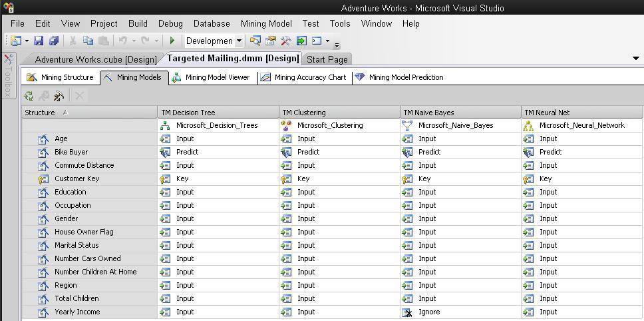Click the Total Children row label
The width and height of the screenshot is (644, 321).
[x=77, y=298]
